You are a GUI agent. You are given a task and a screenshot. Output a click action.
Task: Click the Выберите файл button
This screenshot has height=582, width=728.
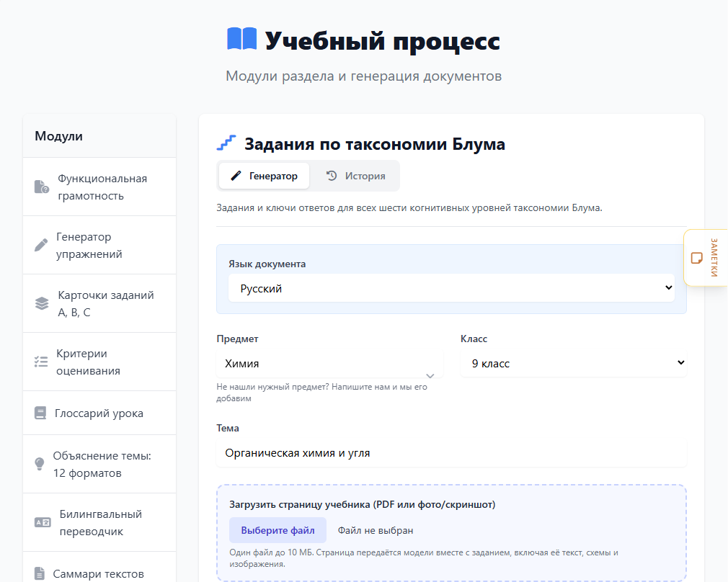pos(278,530)
